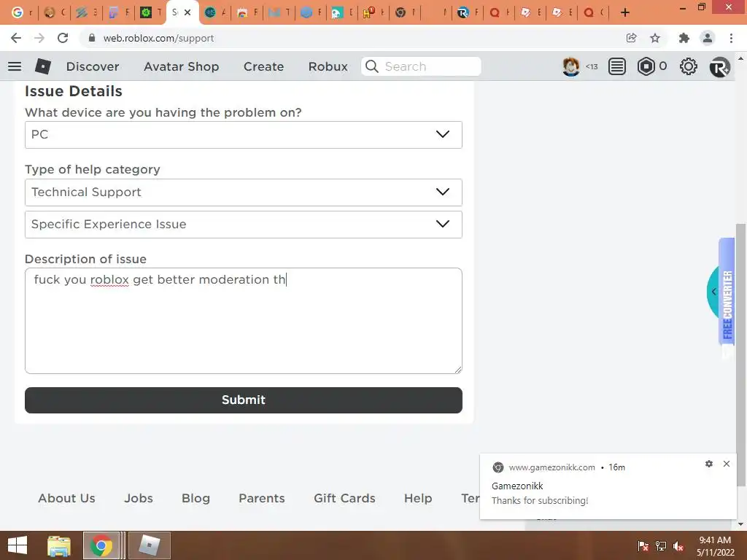Bookmark this page with the star icon

point(655,38)
